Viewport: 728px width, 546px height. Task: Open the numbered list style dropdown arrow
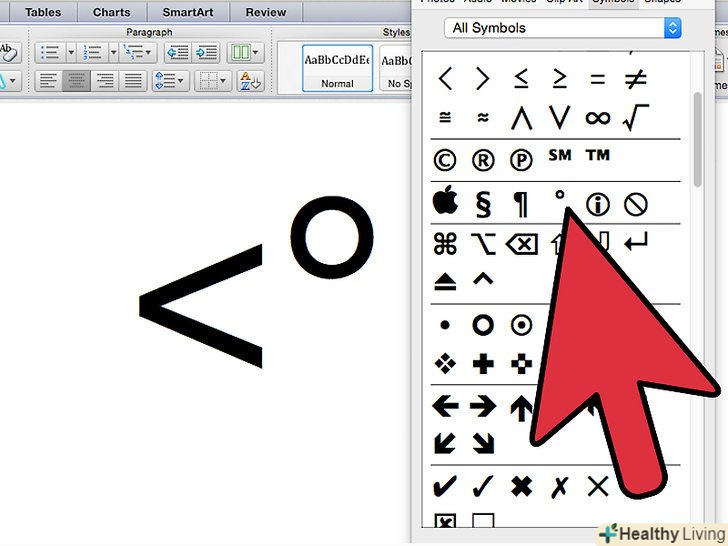point(113,52)
